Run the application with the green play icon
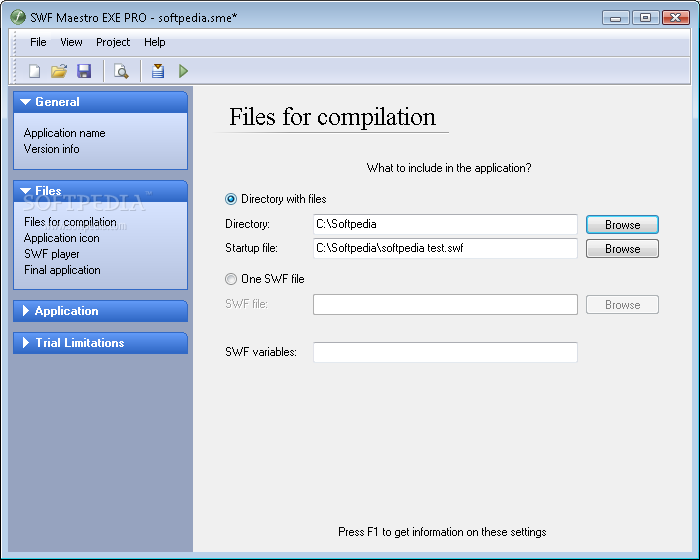The width and height of the screenshot is (700, 560). point(183,71)
